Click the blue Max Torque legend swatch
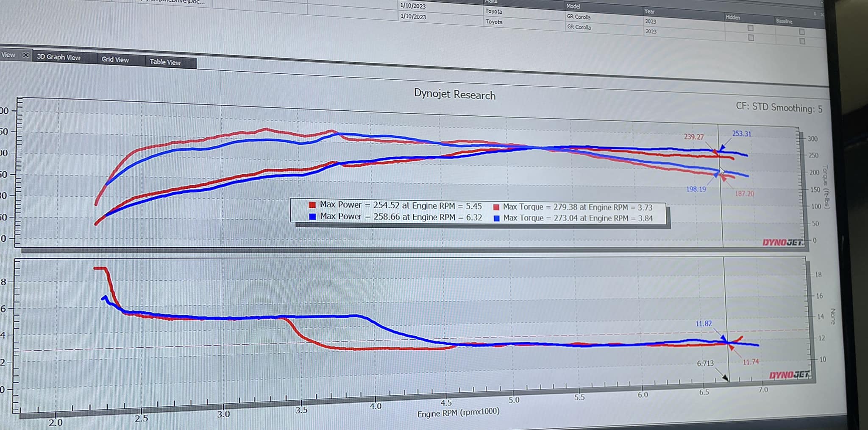 click(496, 218)
